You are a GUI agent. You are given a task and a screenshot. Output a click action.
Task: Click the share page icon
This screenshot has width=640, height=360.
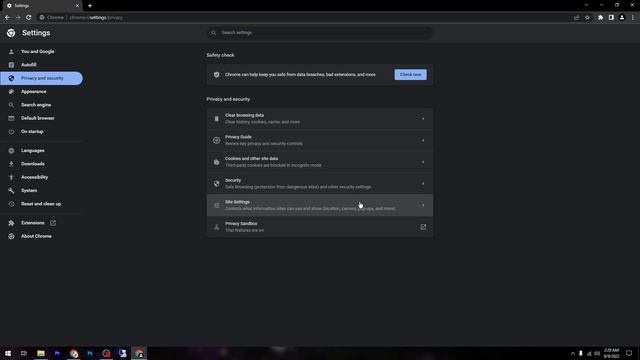576,18
